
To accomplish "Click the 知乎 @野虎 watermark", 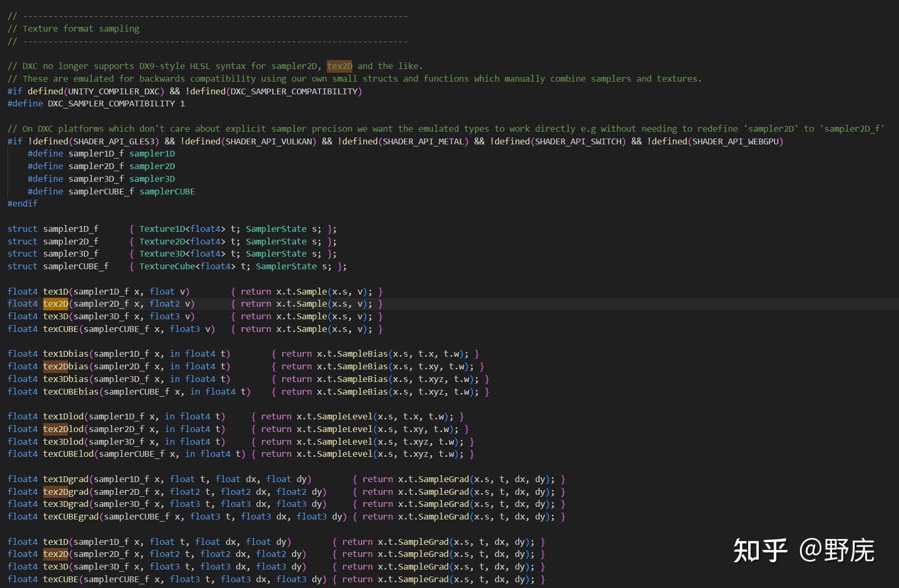I will pos(804,551).
